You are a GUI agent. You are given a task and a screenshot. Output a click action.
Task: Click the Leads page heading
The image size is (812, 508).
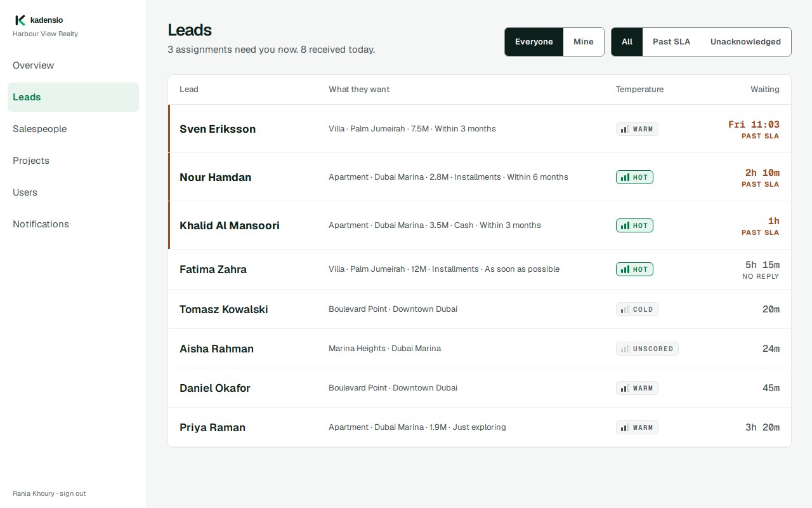click(x=190, y=30)
